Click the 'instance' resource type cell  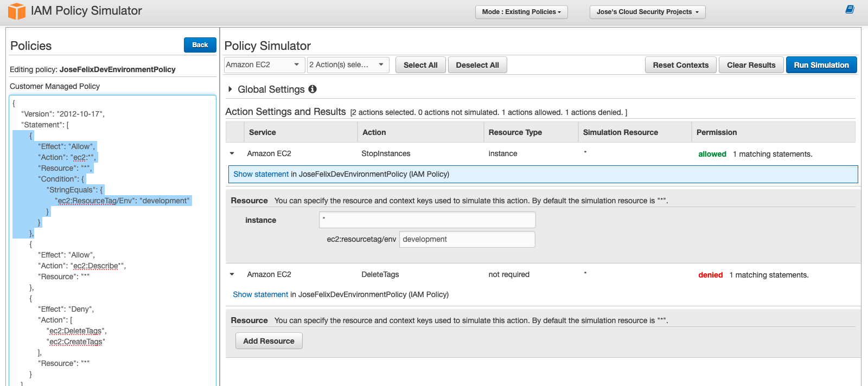click(x=503, y=153)
